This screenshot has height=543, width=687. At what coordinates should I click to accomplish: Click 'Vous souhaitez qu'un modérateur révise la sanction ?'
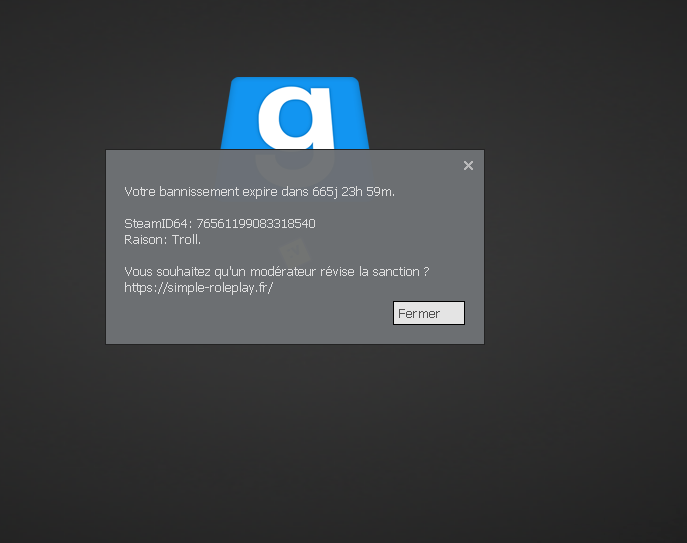[276, 272]
